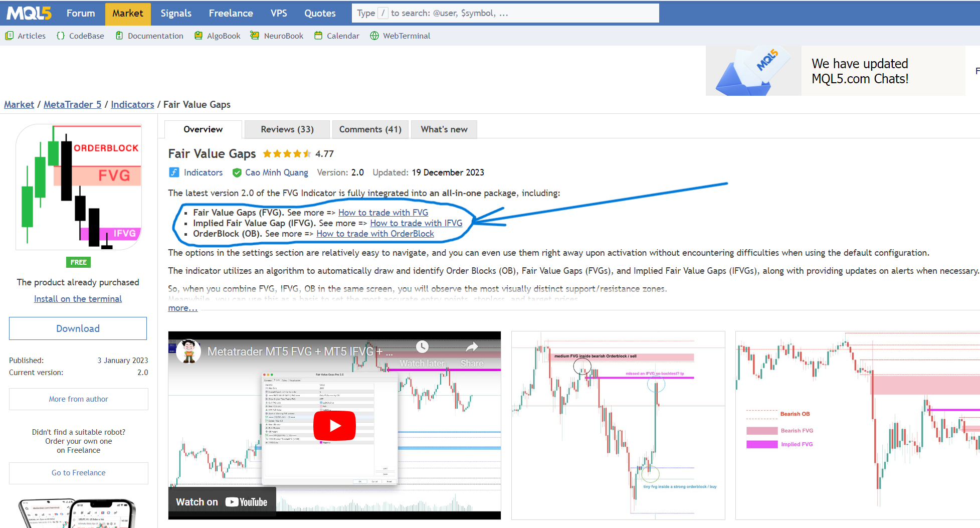This screenshot has height=528, width=980.
Task: Open the How to trade with OrderBlock link
Action: coord(375,234)
